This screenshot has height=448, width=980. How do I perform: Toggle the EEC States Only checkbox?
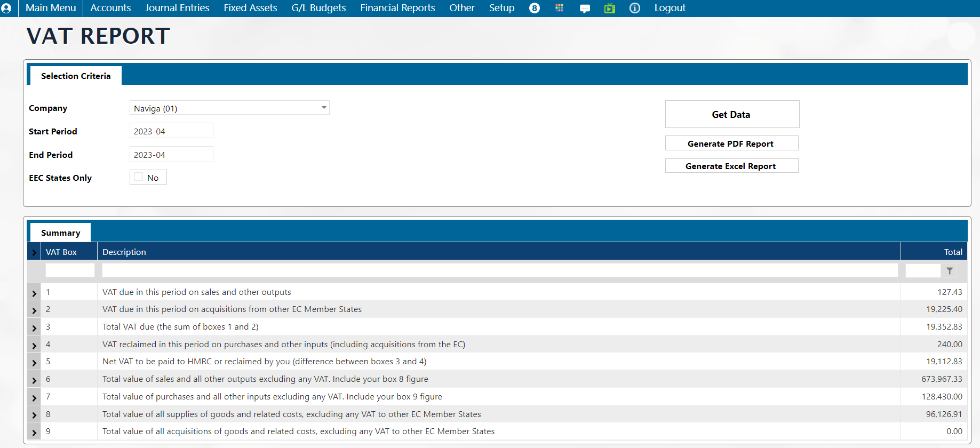[139, 177]
